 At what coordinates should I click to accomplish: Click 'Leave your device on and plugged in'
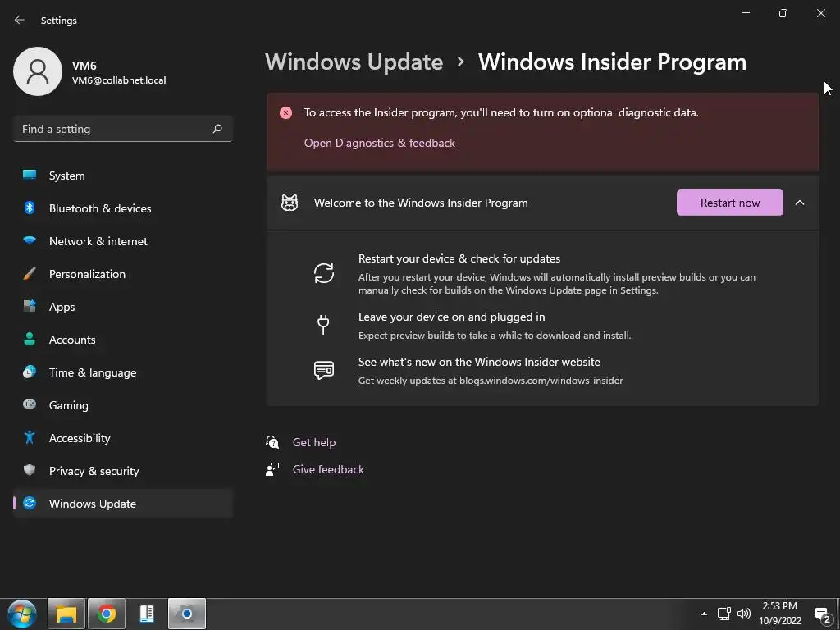pyautogui.click(x=452, y=317)
